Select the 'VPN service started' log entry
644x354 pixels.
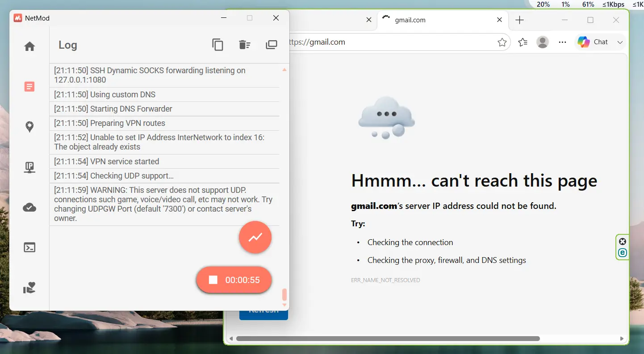pos(164,162)
